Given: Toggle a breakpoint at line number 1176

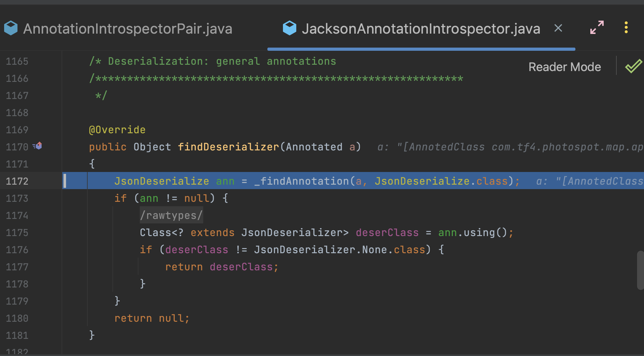Looking at the screenshot, I should point(17,250).
